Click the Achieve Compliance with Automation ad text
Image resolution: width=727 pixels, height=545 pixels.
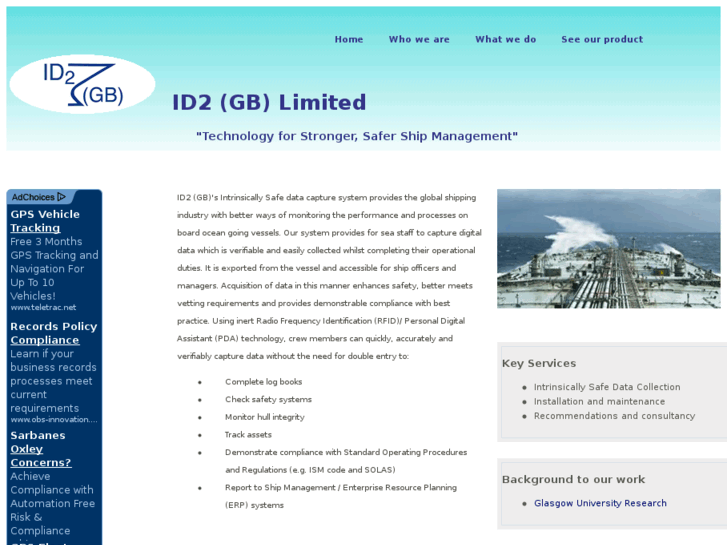52,503
